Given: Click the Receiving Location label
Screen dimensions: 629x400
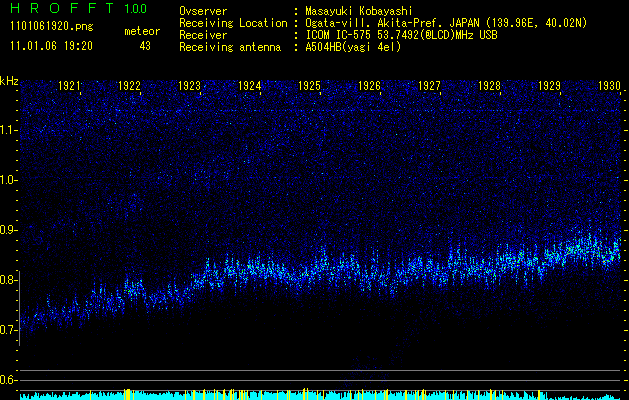Looking at the screenshot, I should (x=233, y=23).
